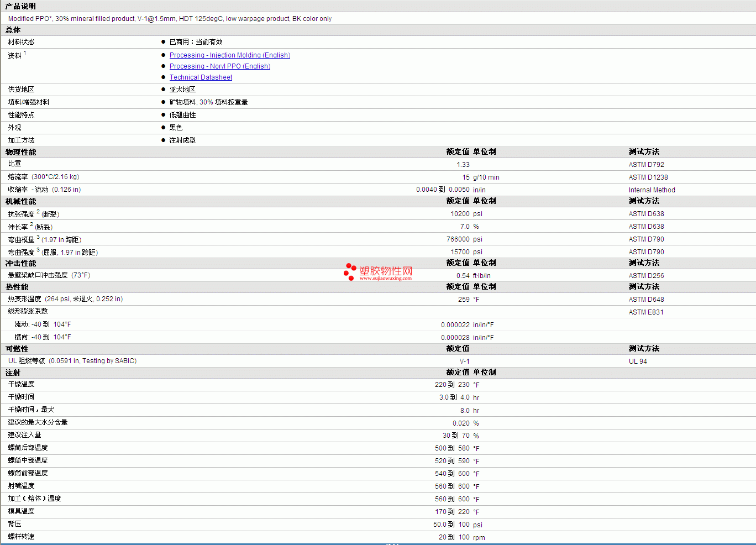Click the ASTM D1238 test method
Image resolution: width=756 pixels, height=545 pixels.
click(648, 177)
